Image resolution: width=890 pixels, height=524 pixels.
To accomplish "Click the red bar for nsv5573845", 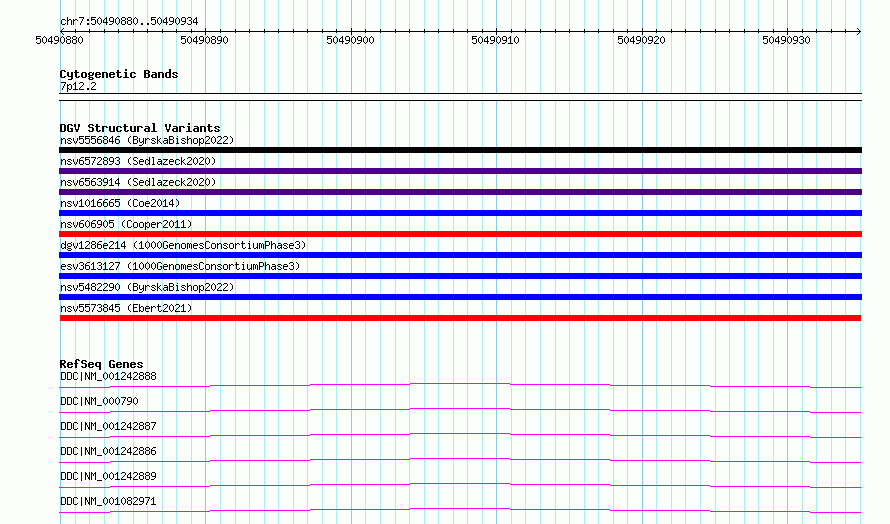I will (460, 318).
